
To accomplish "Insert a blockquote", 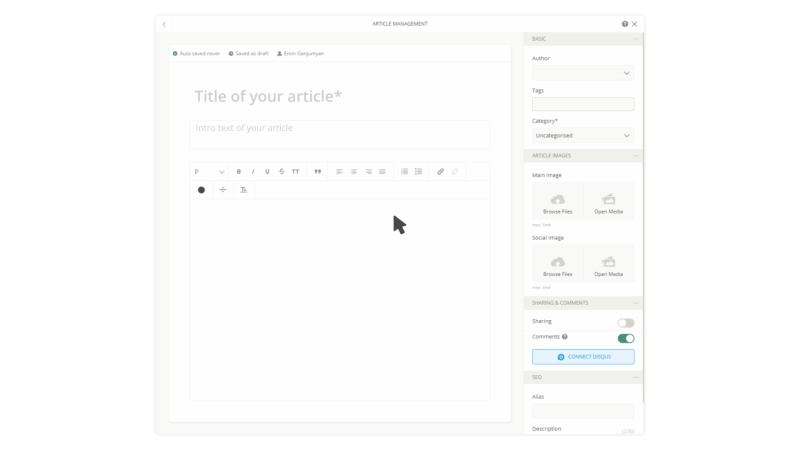I will (x=317, y=172).
